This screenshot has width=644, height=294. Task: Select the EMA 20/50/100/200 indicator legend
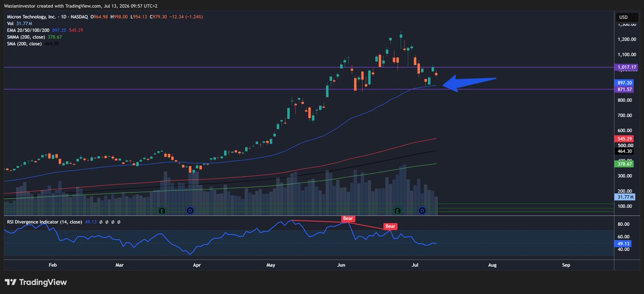(45, 30)
